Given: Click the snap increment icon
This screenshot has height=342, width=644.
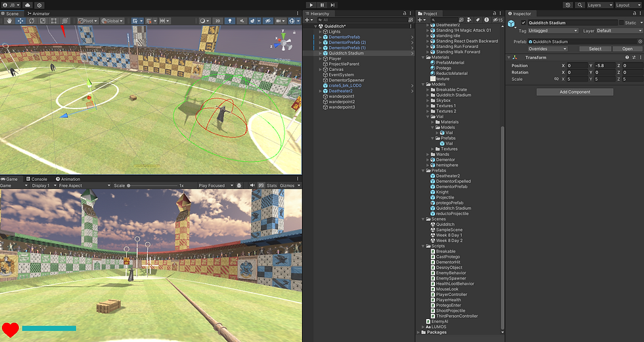Looking at the screenshot, I should click(164, 21).
